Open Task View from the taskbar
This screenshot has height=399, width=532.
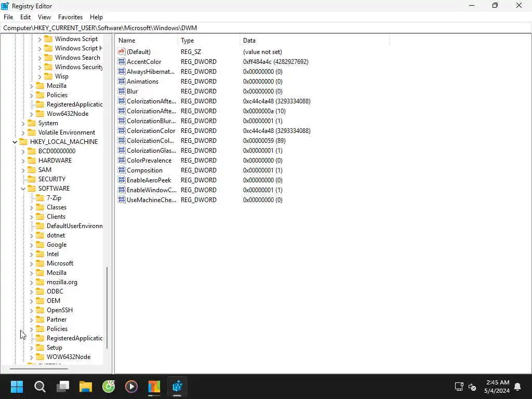(x=63, y=387)
